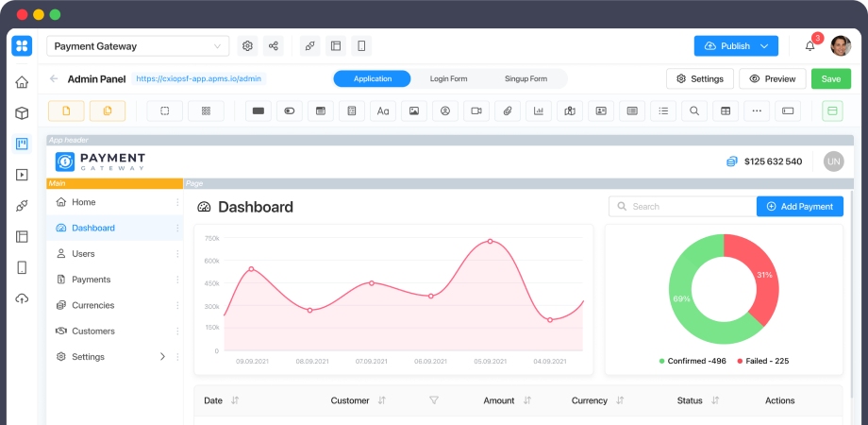
Task: Add the user avatar component
Action: click(x=445, y=110)
